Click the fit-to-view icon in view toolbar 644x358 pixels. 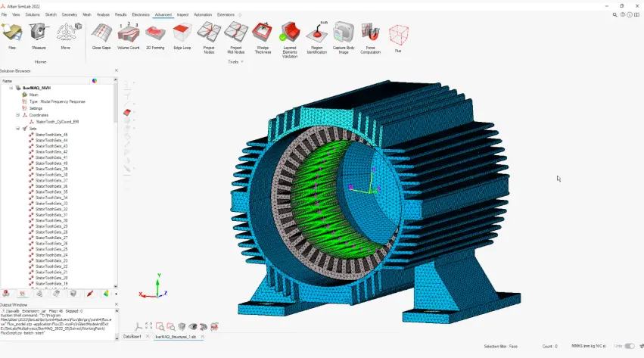click(148, 326)
